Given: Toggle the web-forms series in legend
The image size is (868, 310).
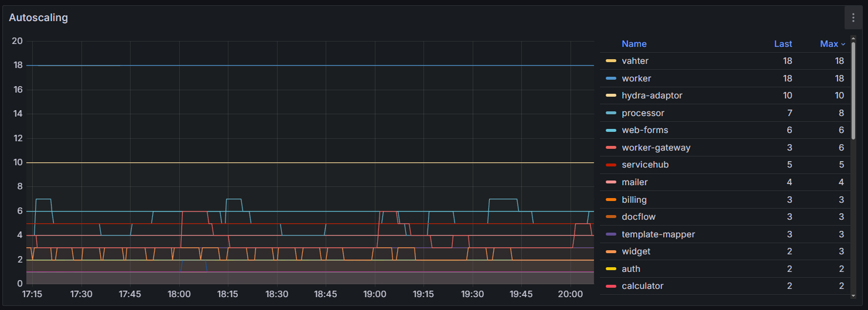Looking at the screenshot, I should (x=645, y=130).
